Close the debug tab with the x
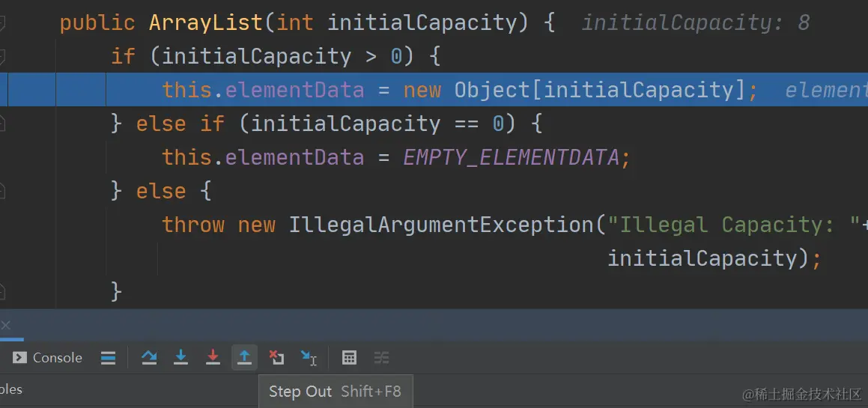 coord(5,326)
